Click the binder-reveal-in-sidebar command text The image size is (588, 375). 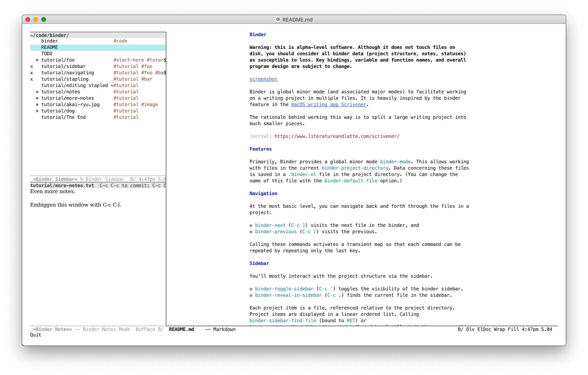coord(288,295)
